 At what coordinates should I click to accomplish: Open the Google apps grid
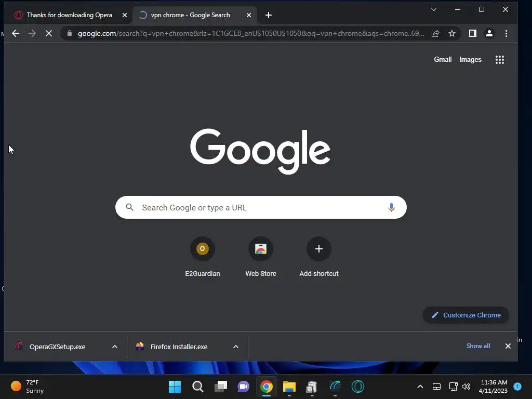pos(499,60)
